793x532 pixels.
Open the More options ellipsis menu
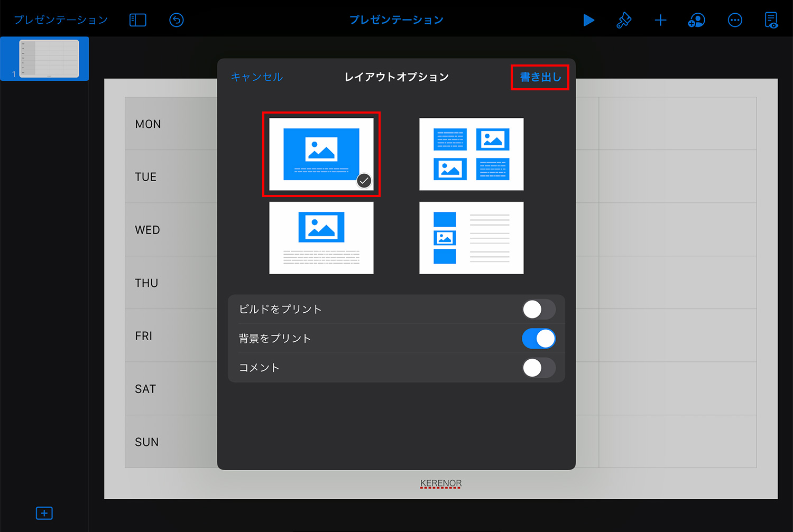(x=735, y=20)
